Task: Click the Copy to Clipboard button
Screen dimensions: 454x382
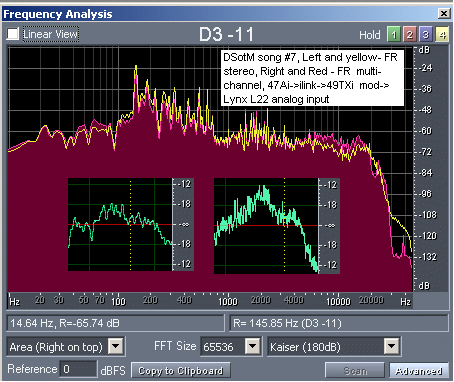Action: click(x=181, y=371)
